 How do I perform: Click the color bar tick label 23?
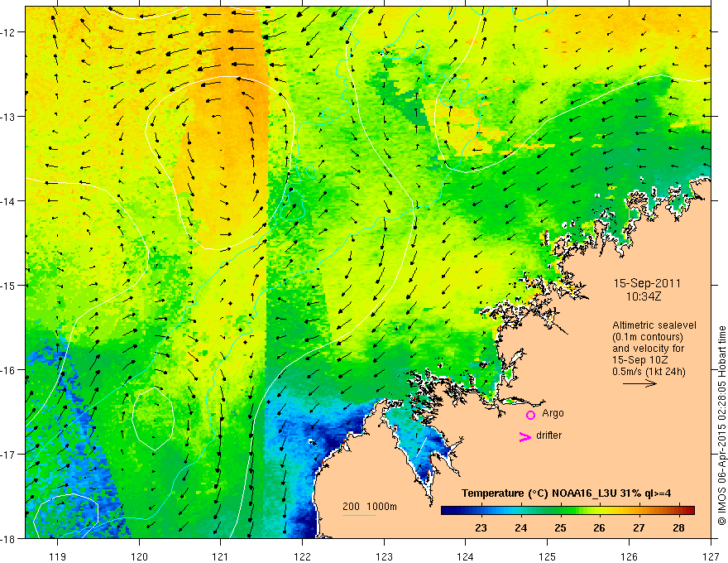(x=481, y=527)
